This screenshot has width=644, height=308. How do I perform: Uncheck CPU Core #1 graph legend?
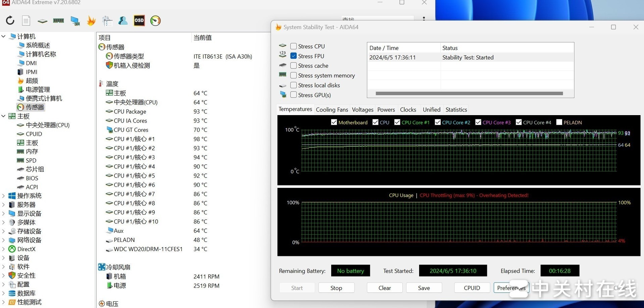397,122
